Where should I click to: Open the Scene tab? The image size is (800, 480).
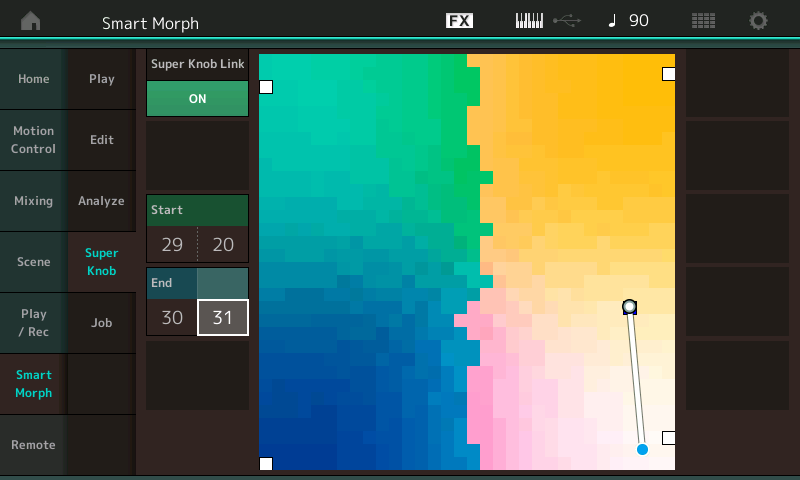coord(33,262)
